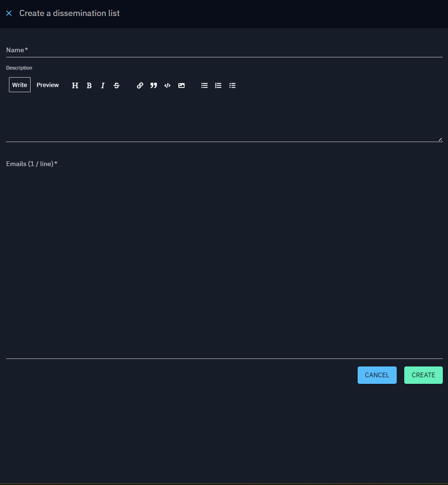Apply italic formatting in description
The image size is (448, 485).
point(103,86)
